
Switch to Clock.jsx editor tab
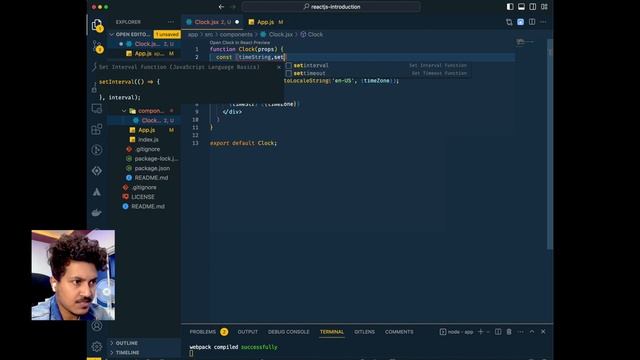pyautogui.click(x=212, y=22)
